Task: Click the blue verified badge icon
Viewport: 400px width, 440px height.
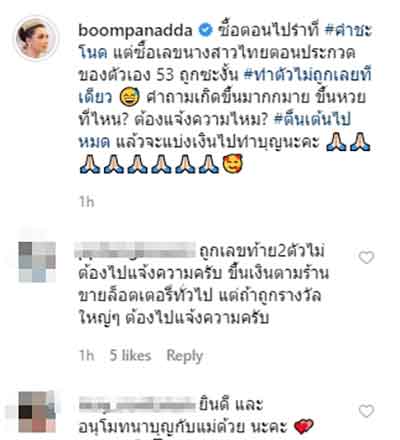Action: 205,30
